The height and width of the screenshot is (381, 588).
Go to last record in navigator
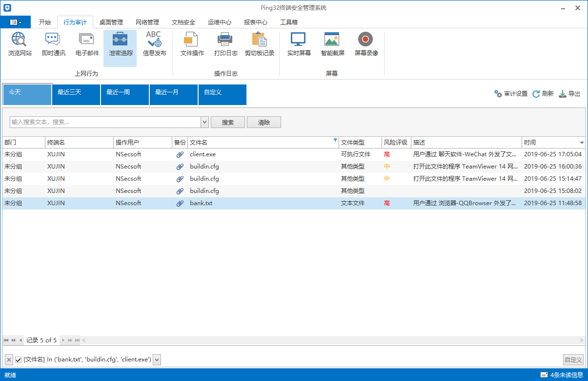point(77,340)
